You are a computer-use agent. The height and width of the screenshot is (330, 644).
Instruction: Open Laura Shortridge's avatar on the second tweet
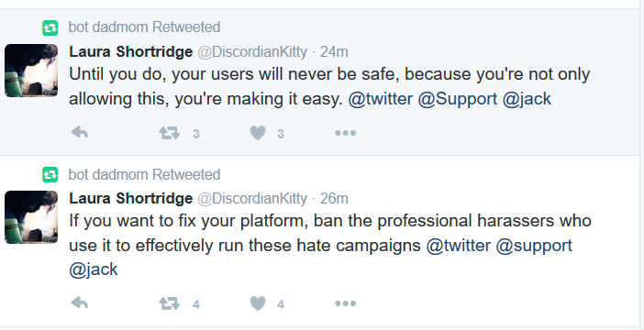[31, 217]
